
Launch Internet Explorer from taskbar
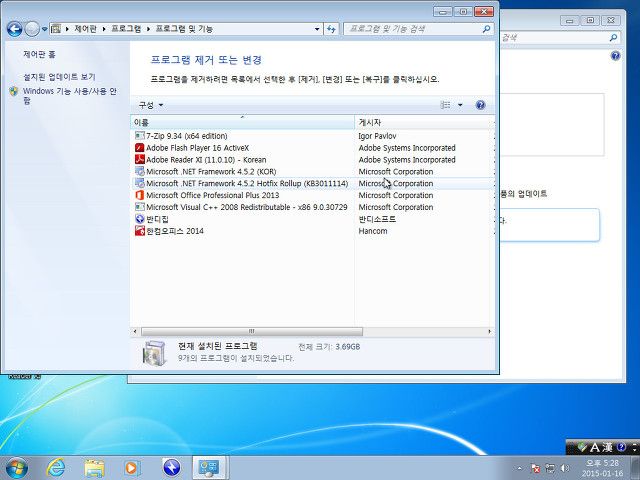[x=56, y=468]
